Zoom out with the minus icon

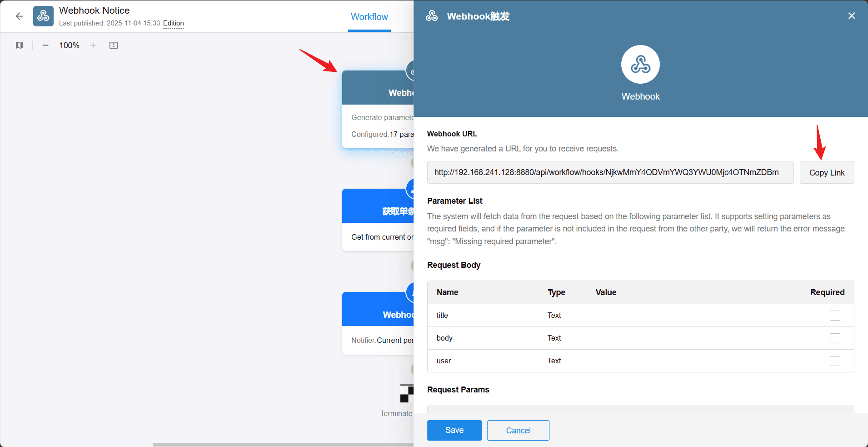pyautogui.click(x=45, y=45)
